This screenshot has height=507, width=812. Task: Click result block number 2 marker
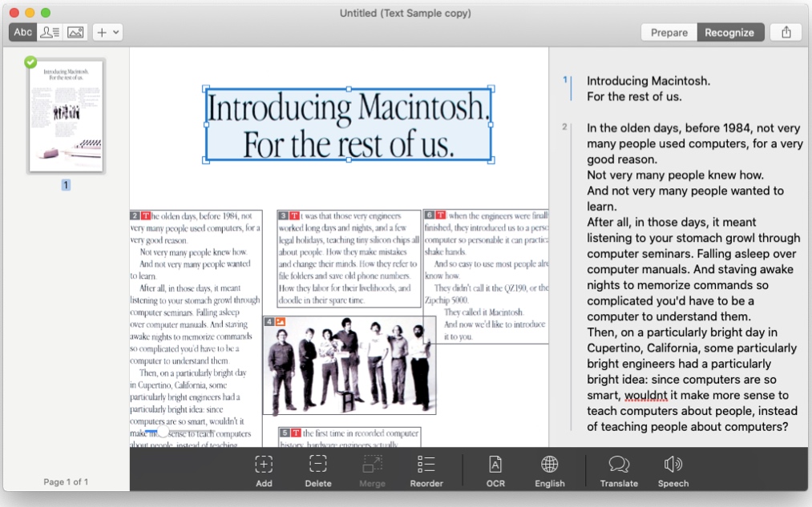[564, 127]
